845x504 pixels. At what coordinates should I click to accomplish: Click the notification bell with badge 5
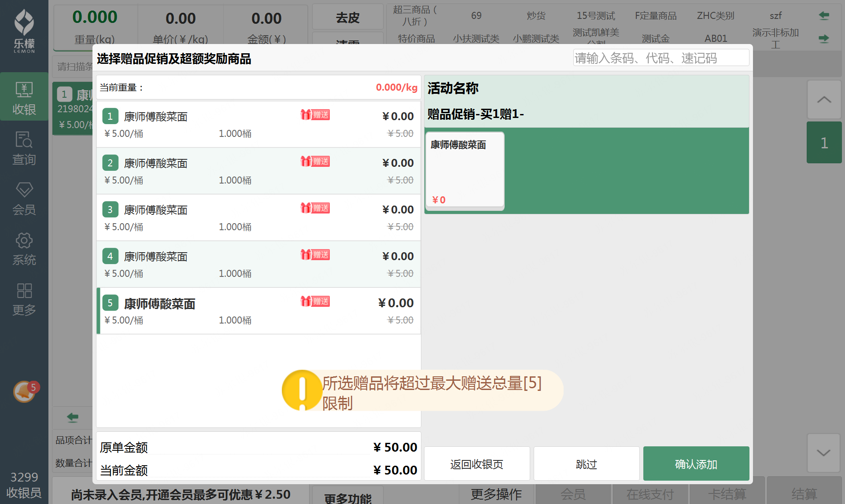pos(26,391)
